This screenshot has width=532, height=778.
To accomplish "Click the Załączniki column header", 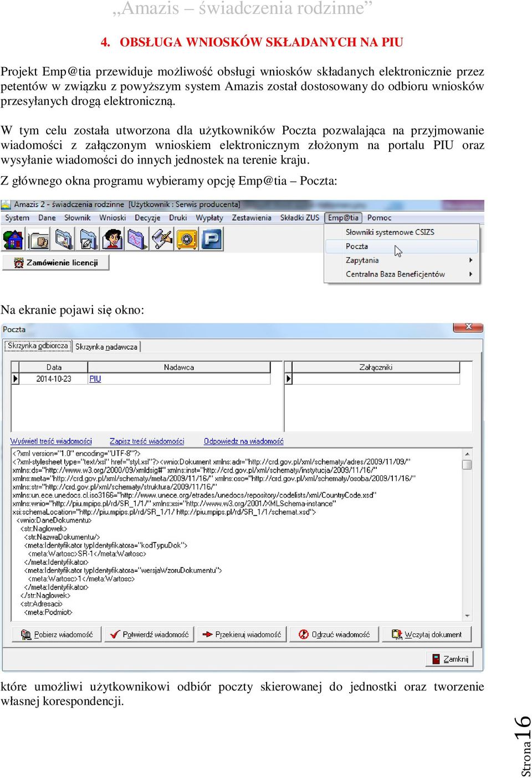I will click(x=376, y=367).
